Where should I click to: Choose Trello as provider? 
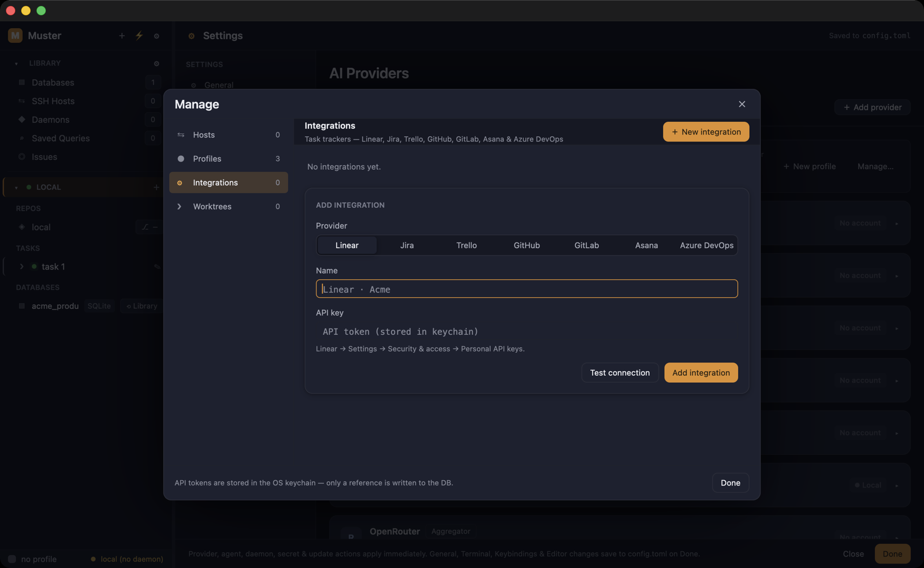pos(467,245)
